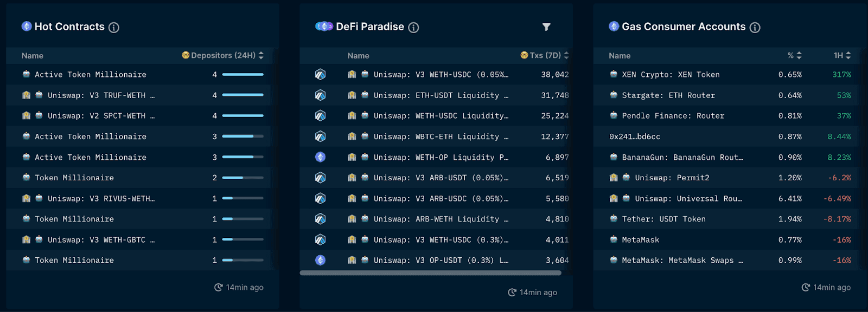
Task: Click the Gas Consumer Accounts Ethereum logo
Action: 614,26
